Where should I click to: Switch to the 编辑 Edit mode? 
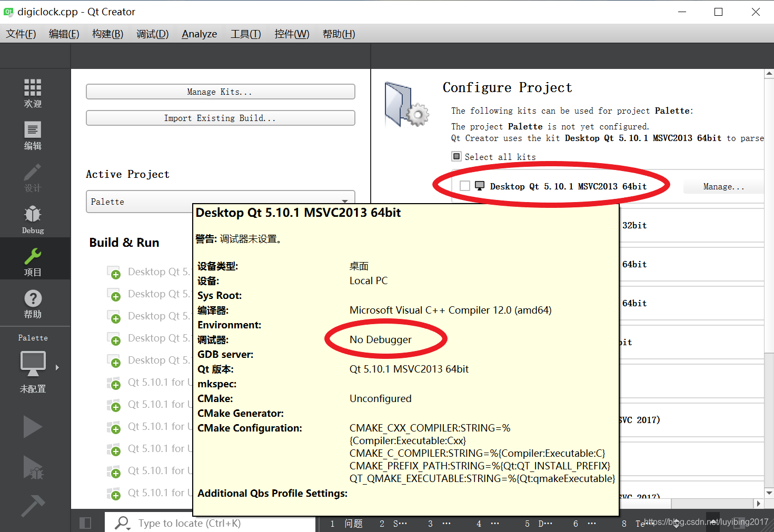click(33, 136)
